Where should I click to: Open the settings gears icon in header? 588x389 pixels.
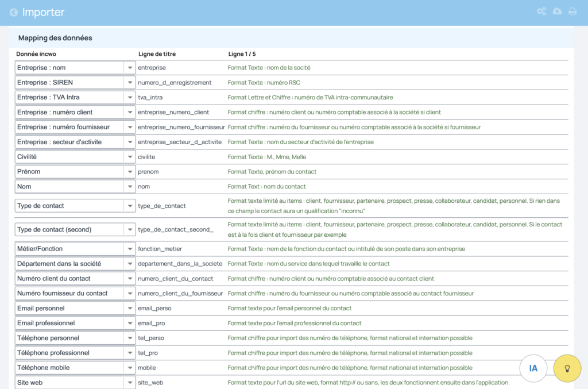(x=541, y=11)
